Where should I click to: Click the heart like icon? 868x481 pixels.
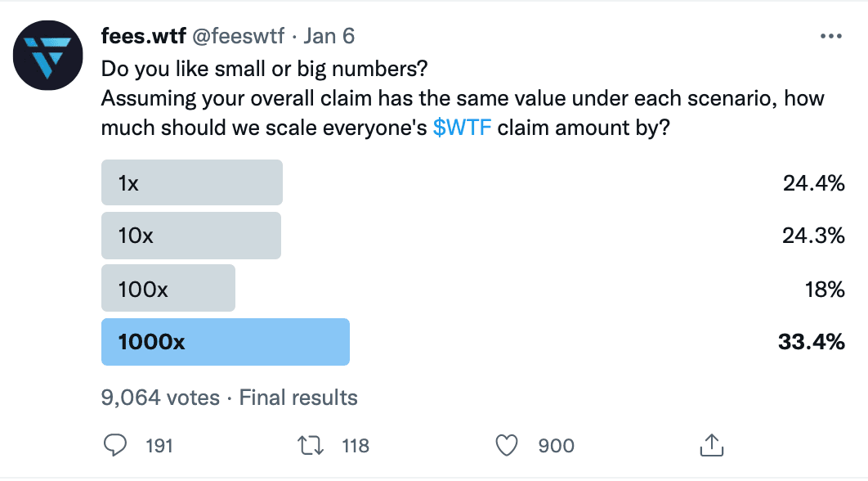(507, 446)
